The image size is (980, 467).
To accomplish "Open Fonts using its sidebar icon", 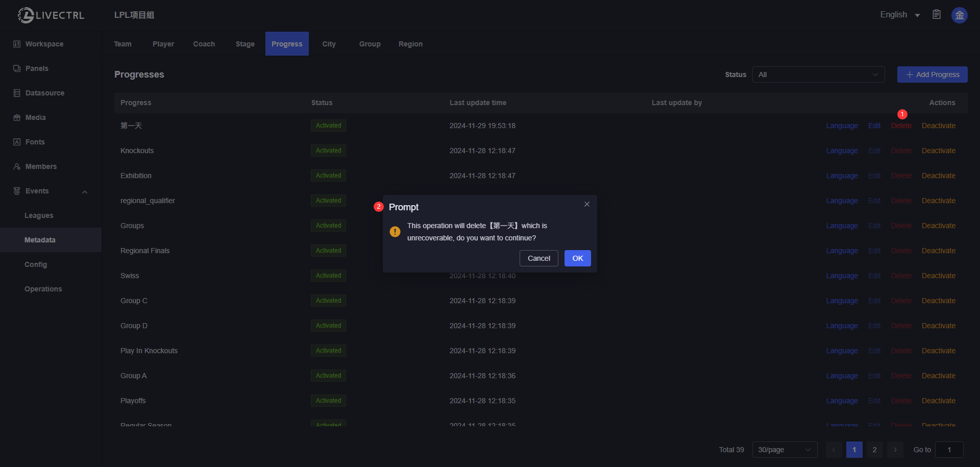I will coord(17,142).
